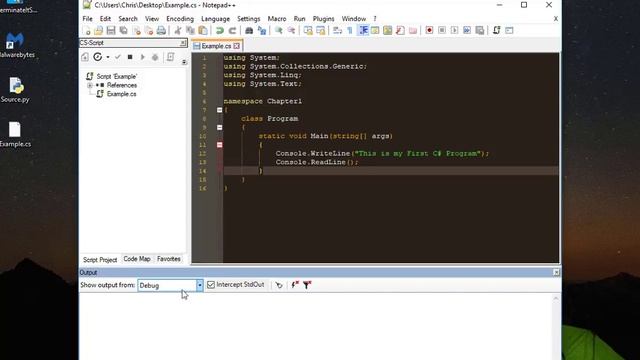Image resolution: width=640 pixels, height=360 pixels.
Task: Select Source.py desktop icon
Action: (x=15, y=91)
